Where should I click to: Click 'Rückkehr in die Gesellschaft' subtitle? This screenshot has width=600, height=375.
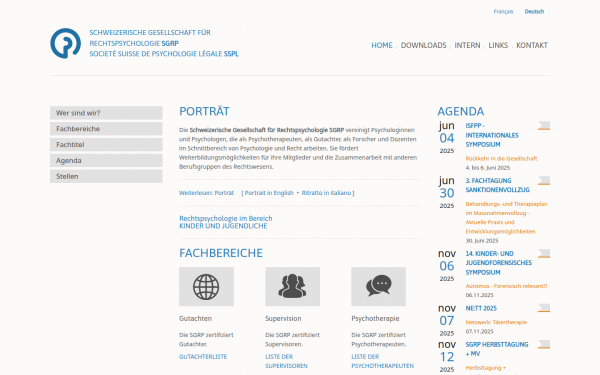[x=501, y=158]
